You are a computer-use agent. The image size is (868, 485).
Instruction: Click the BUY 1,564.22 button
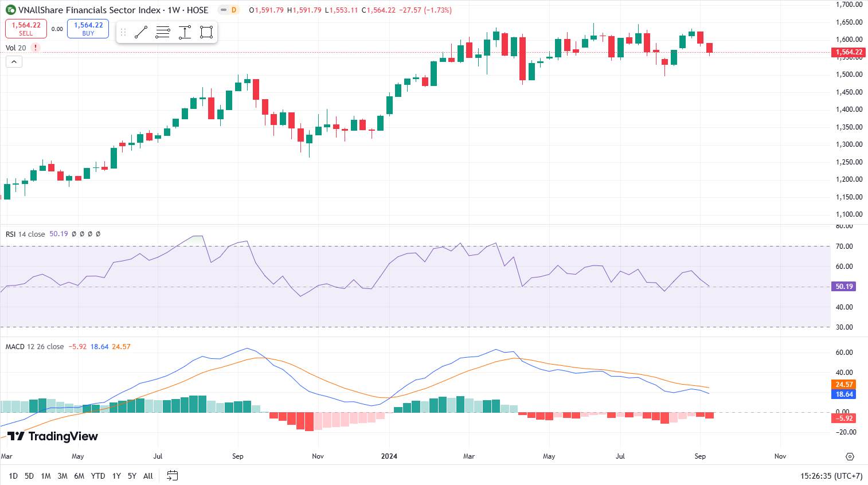(88, 29)
